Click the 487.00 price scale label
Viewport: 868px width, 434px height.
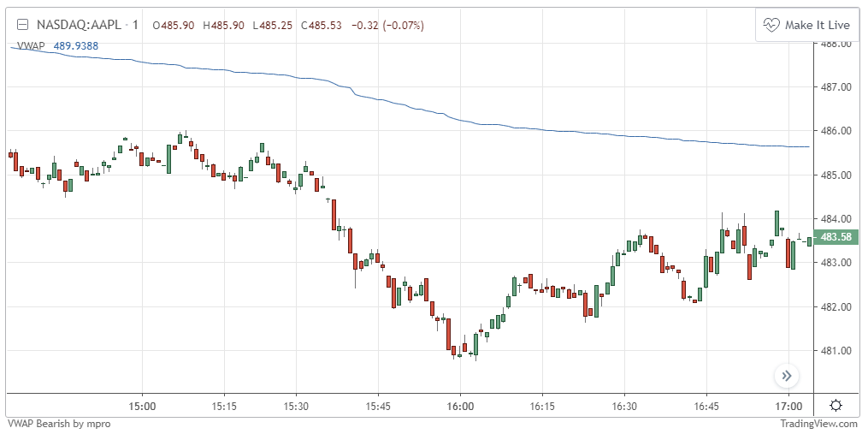[835, 86]
